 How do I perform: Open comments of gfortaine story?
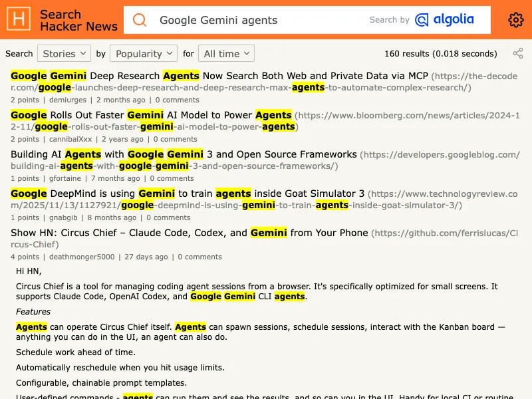click(x=172, y=178)
